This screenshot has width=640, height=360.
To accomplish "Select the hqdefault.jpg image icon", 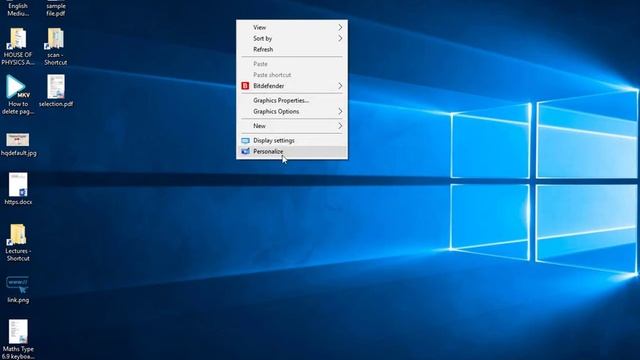I will (x=18, y=140).
